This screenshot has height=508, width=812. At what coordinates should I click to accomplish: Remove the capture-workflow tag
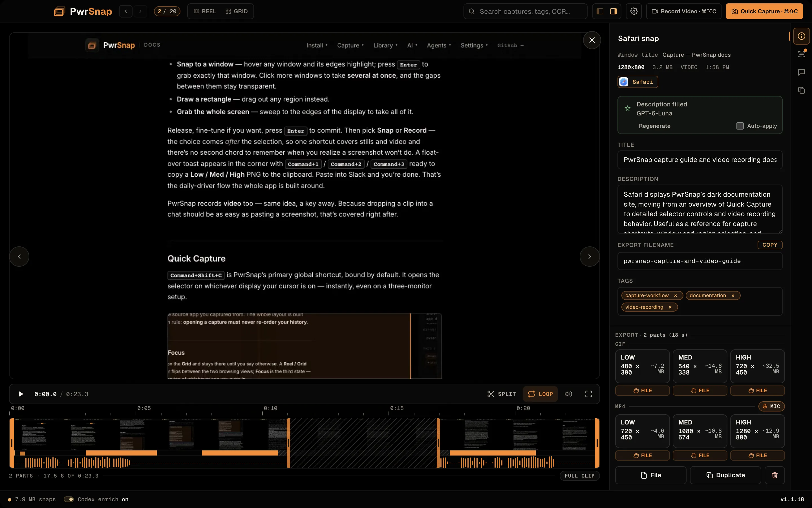click(x=676, y=296)
